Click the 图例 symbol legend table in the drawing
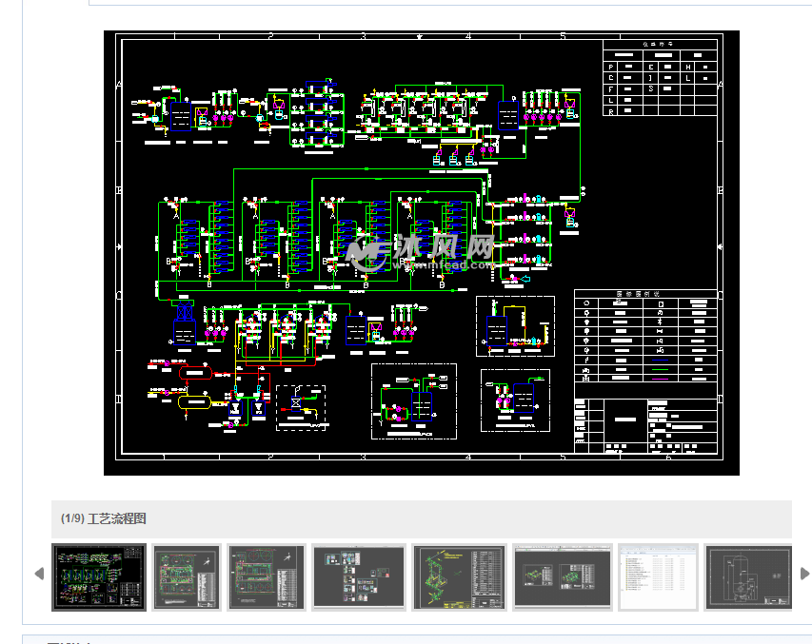This screenshot has width=812, height=644. [645, 338]
